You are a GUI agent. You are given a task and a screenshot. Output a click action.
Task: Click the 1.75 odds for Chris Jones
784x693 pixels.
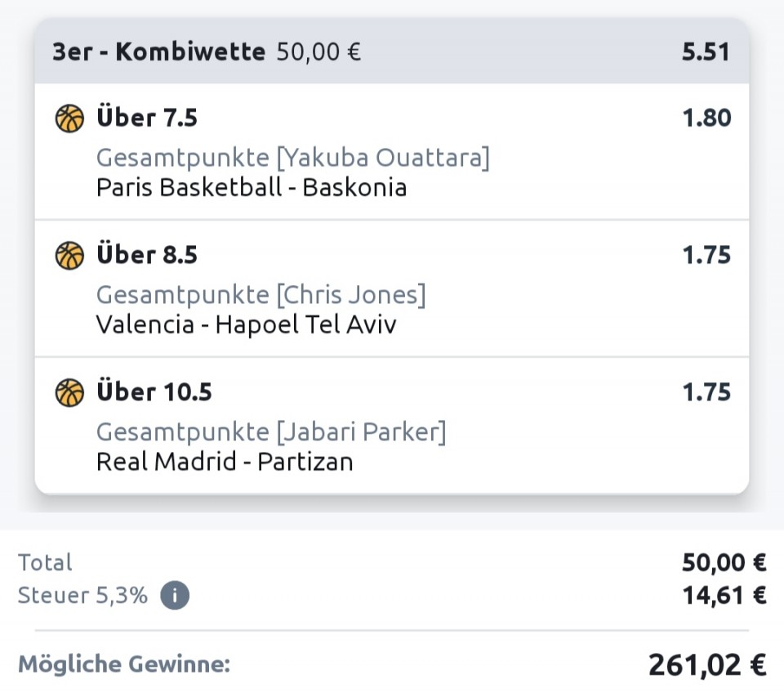pos(706,256)
